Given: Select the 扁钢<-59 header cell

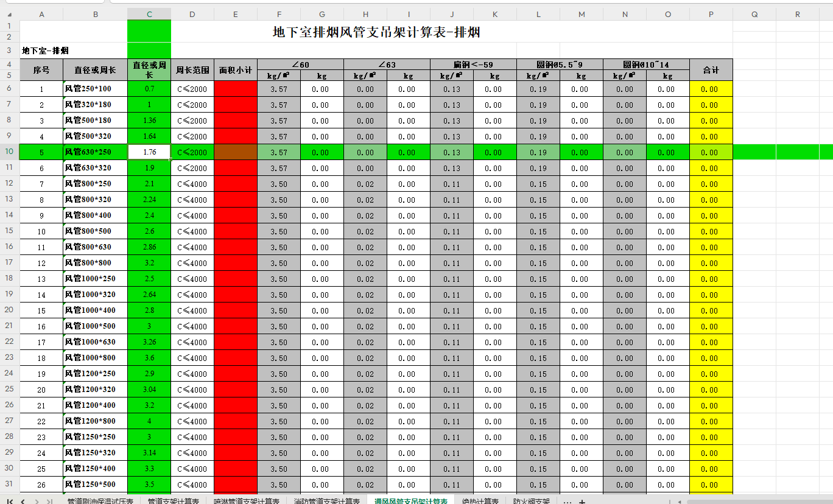Looking at the screenshot, I should (473, 65).
